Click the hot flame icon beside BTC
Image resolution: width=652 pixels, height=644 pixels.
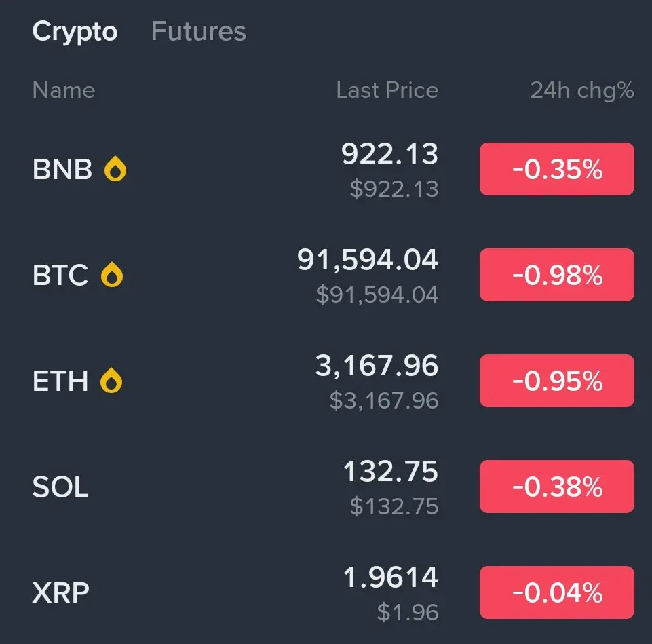[x=112, y=276]
